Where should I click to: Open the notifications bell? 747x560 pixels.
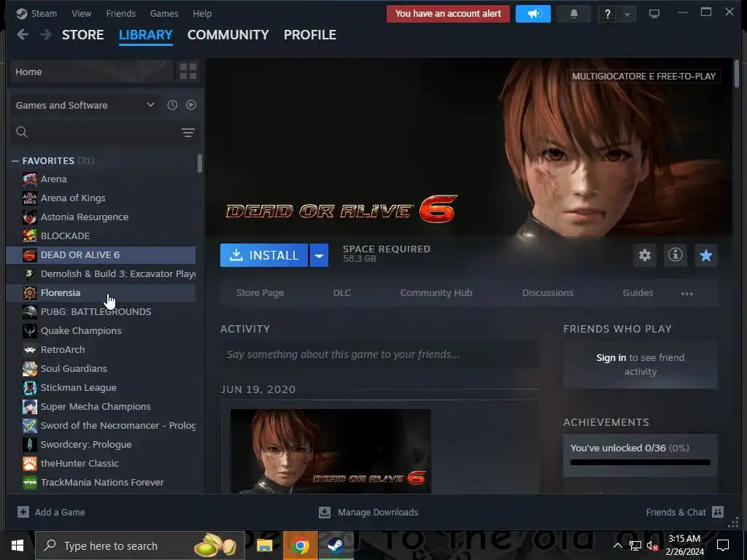click(x=574, y=14)
